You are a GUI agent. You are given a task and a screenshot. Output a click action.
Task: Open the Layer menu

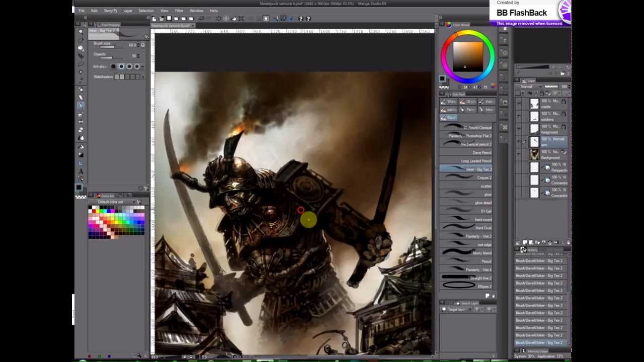click(128, 11)
